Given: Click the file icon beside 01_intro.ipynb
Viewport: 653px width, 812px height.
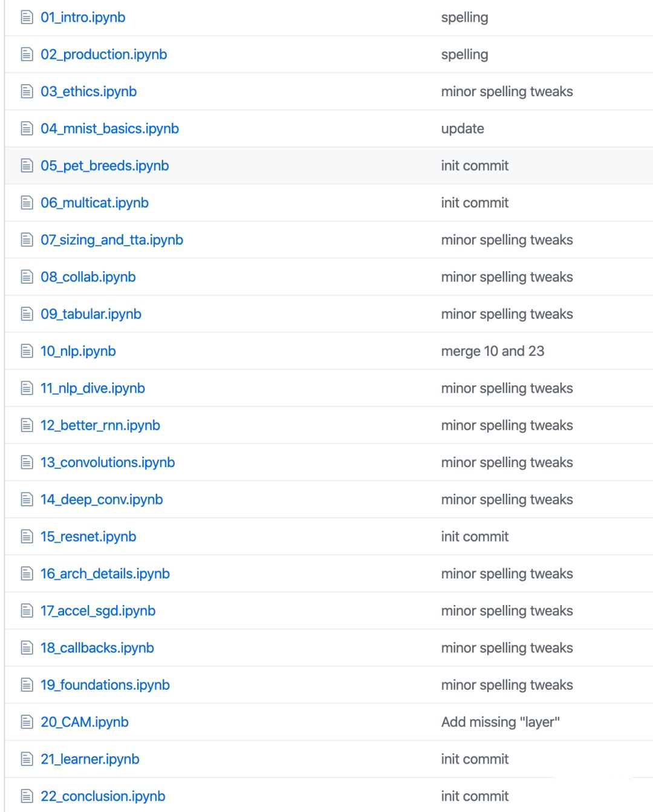Looking at the screenshot, I should coord(27,18).
